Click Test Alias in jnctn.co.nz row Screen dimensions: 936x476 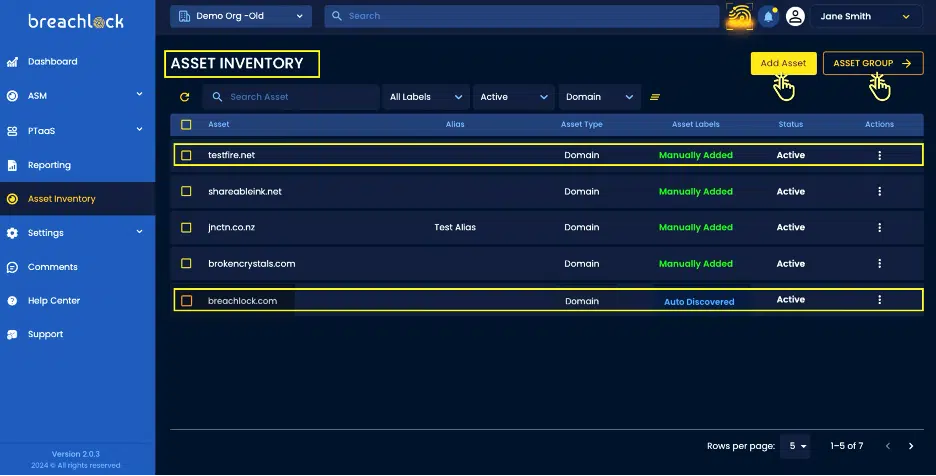(x=455, y=228)
